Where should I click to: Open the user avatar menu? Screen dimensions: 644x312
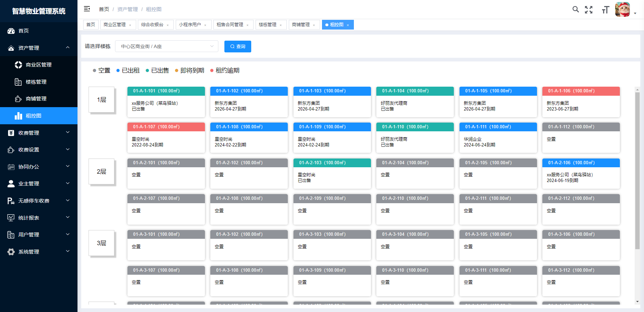click(623, 9)
